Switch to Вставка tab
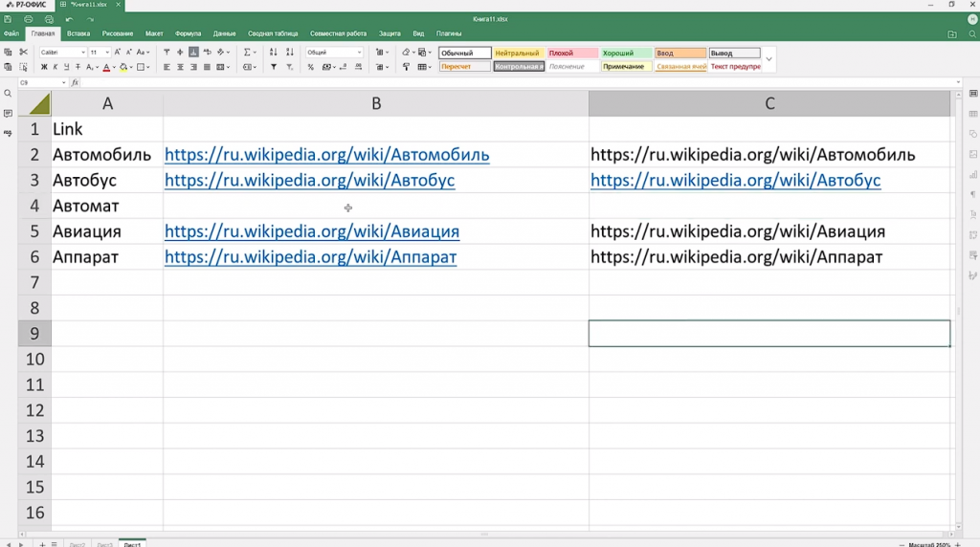980x547 pixels. [x=78, y=33]
